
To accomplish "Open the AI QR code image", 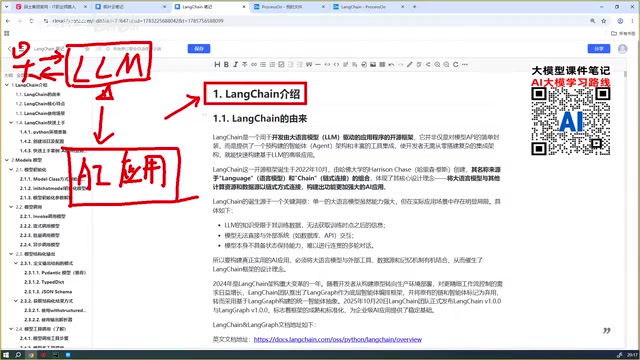I will click(571, 122).
